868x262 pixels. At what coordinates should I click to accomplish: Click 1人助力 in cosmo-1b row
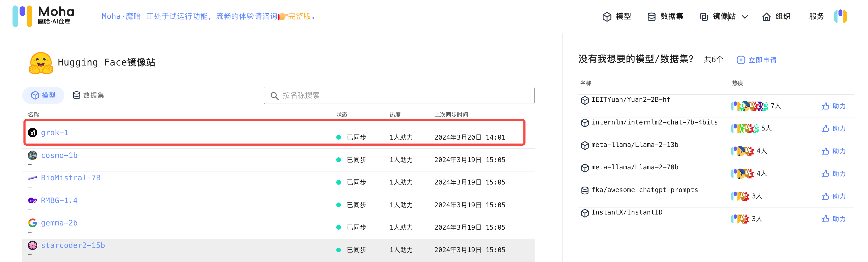click(x=401, y=160)
